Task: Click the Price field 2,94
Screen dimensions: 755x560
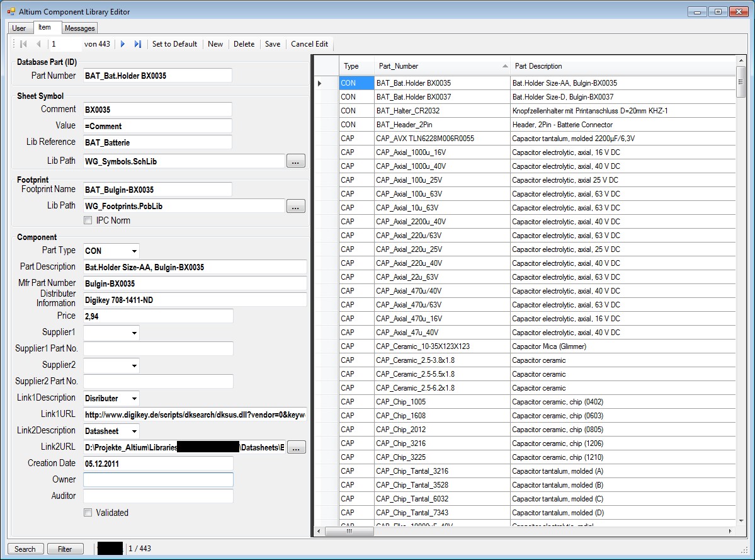Action: pos(158,316)
